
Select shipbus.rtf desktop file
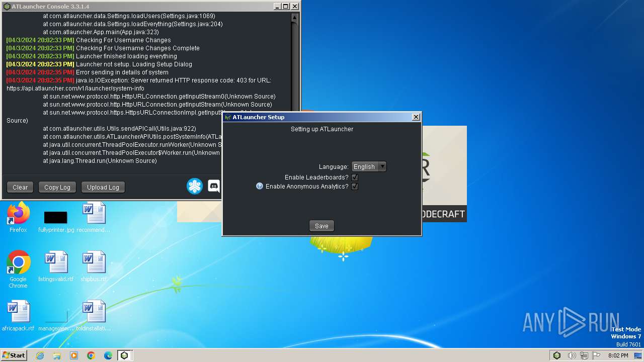coord(94,266)
